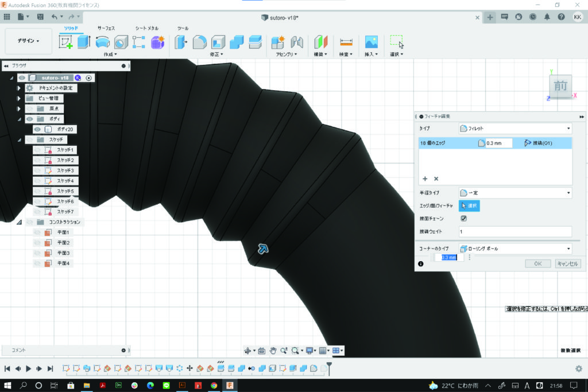Viewport: 588px width, 392px height.
Task: Switch to the シートメタル tab
Action: (147, 28)
